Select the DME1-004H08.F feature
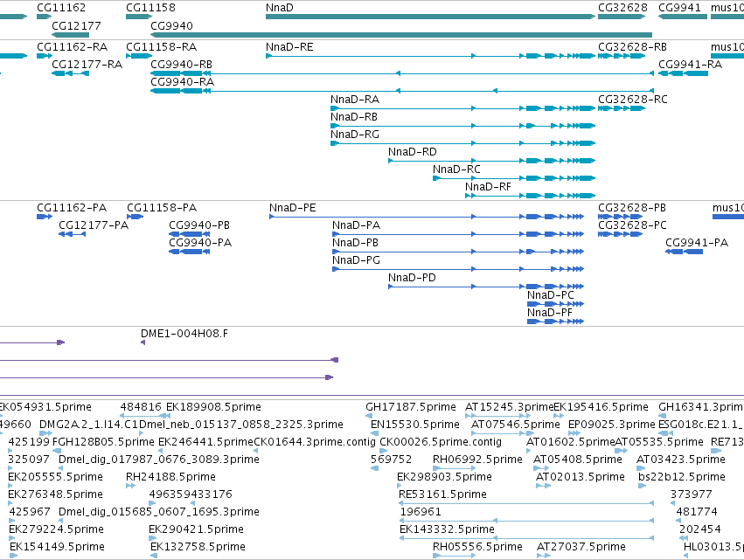Screen dimensions: 744x560 (x=184, y=334)
